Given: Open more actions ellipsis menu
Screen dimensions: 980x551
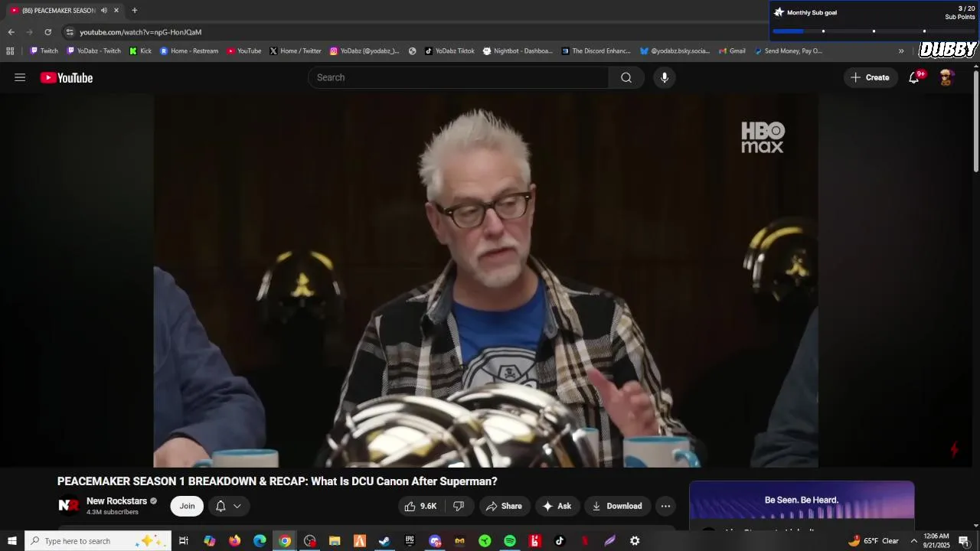Looking at the screenshot, I should [665, 506].
